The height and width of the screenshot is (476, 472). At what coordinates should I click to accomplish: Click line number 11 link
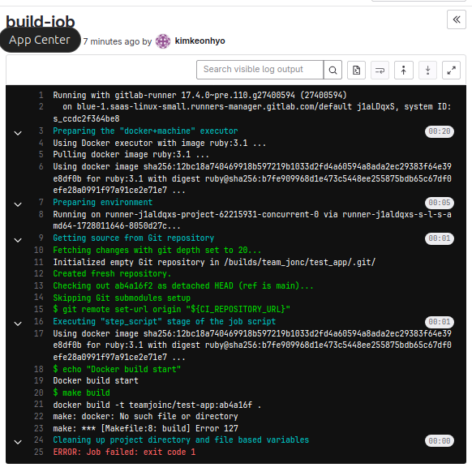click(x=39, y=262)
